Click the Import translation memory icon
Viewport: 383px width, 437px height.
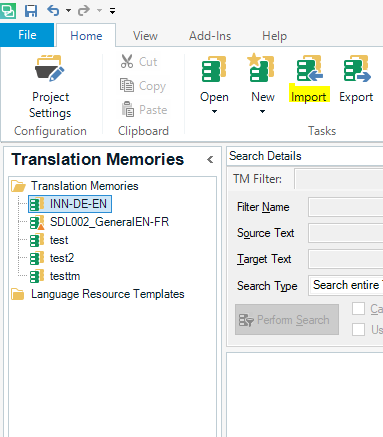(309, 69)
